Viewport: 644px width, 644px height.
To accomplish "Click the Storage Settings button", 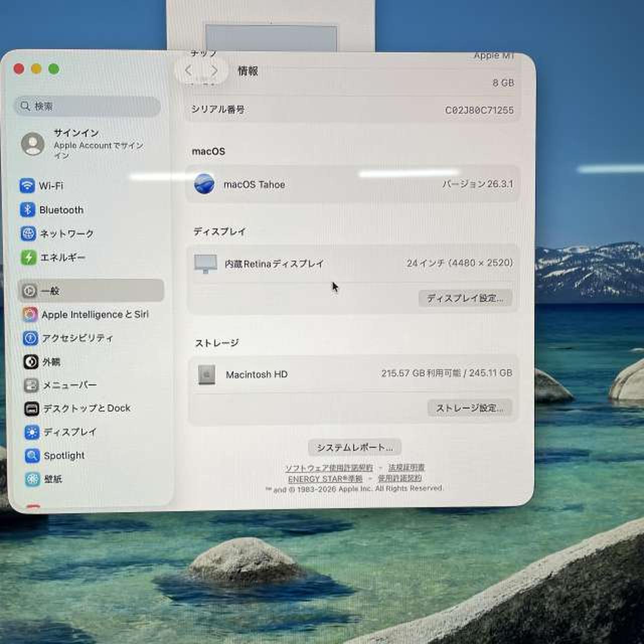I will pos(469,408).
